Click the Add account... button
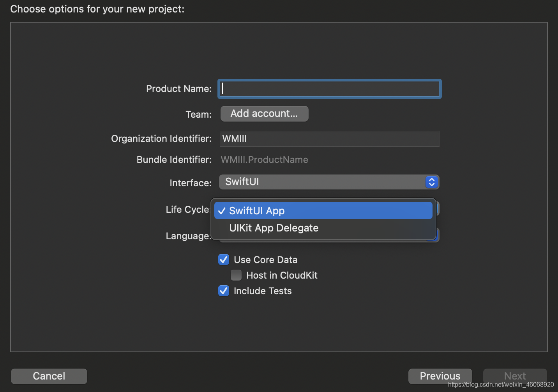Image resolution: width=558 pixels, height=392 pixels. pos(264,114)
